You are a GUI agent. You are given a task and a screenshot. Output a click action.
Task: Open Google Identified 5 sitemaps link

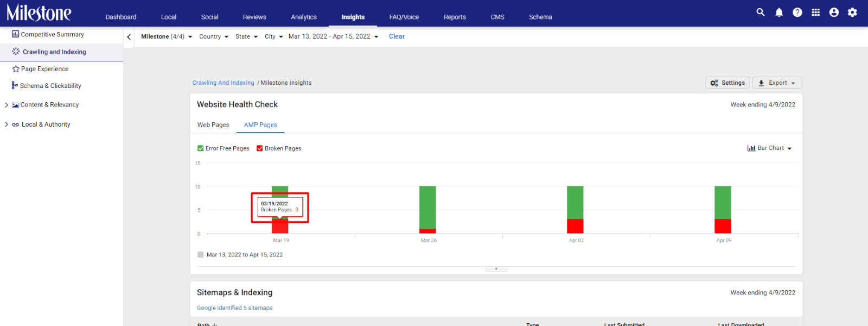(234, 308)
